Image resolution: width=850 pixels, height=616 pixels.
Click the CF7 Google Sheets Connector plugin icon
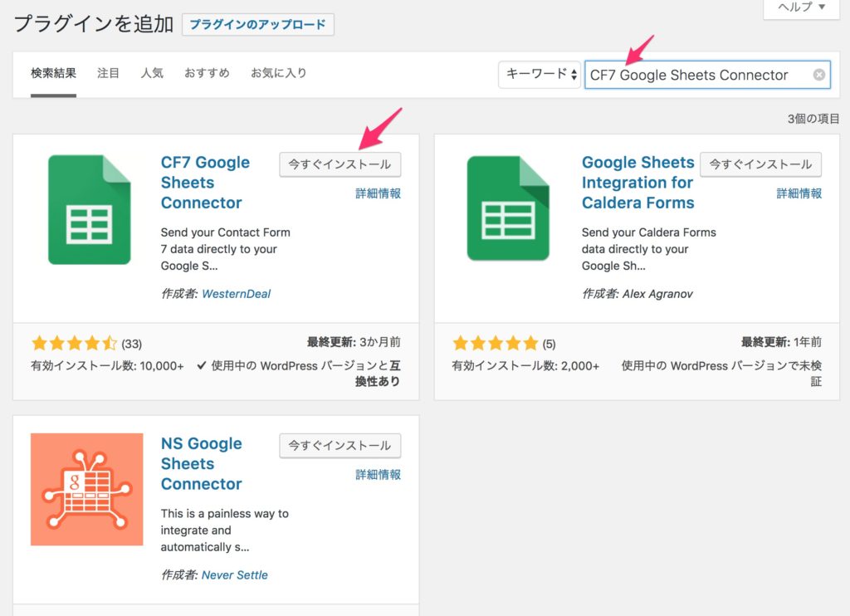click(89, 209)
